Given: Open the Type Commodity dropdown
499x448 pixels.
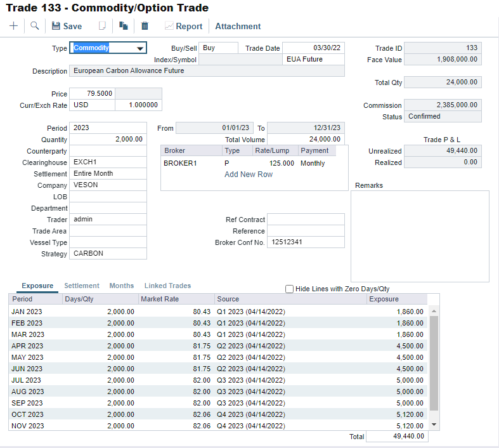Looking at the screenshot, I should tap(139, 48).
